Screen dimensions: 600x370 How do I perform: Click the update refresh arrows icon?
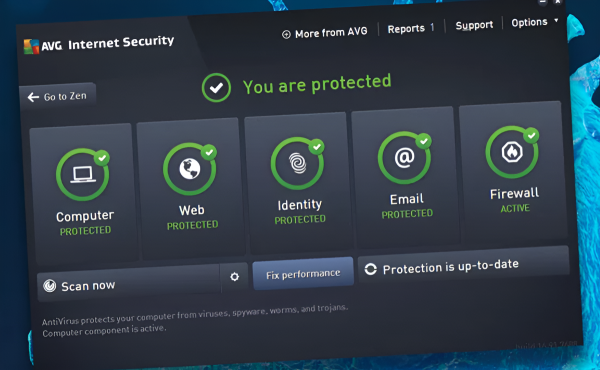pos(370,269)
